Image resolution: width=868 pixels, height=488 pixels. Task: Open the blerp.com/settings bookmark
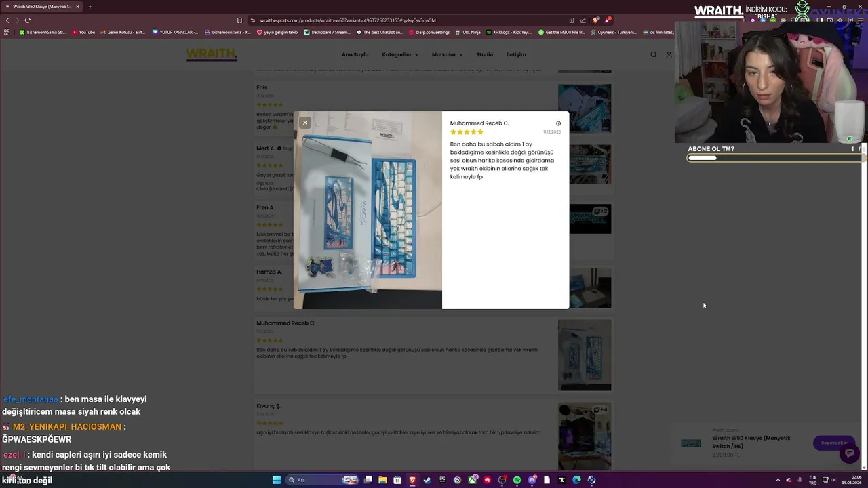pos(429,32)
